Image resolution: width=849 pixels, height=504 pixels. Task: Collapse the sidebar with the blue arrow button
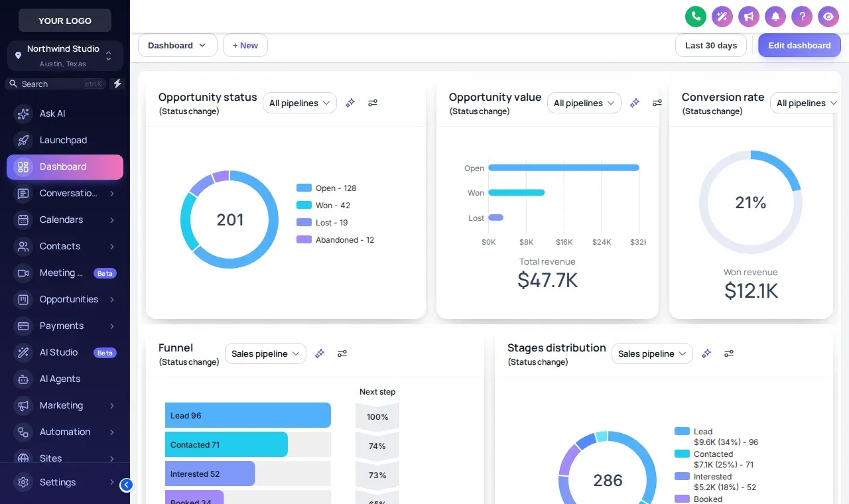[x=126, y=485]
